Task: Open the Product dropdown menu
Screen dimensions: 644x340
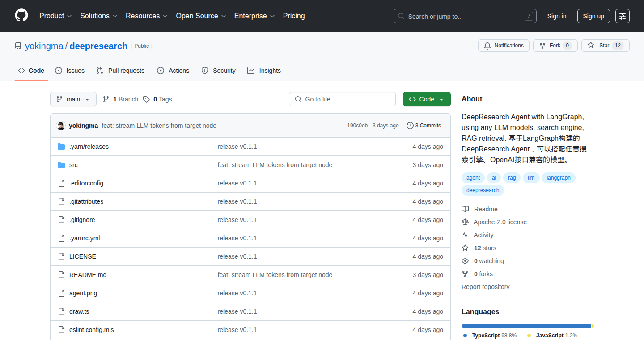Action: coord(55,16)
